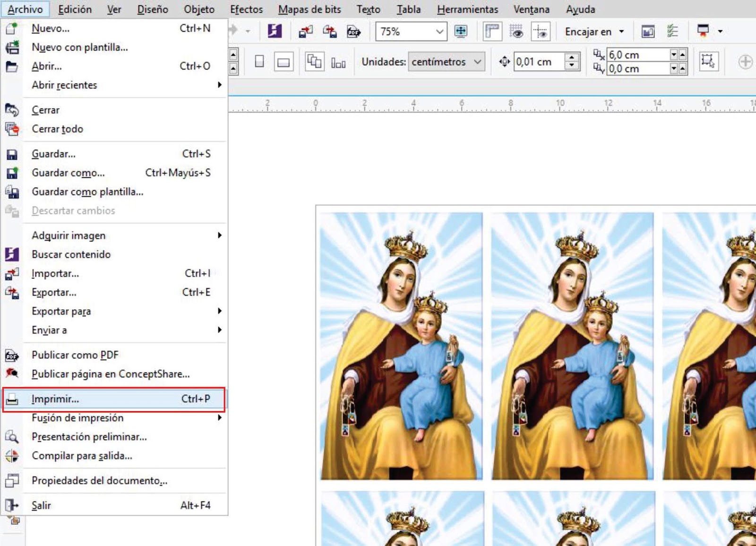The height and width of the screenshot is (546, 756).
Task: Click the Salir exit door icon
Action: [12, 505]
